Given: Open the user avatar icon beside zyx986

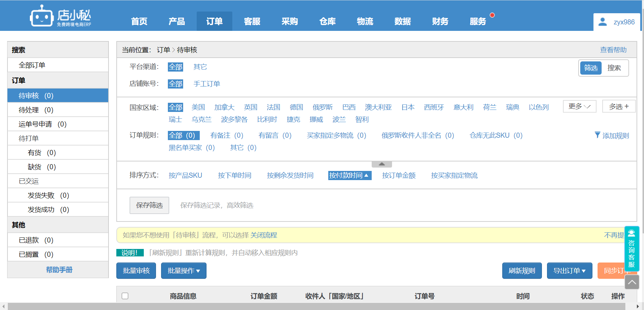Looking at the screenshot, I should tap(603, 22).
